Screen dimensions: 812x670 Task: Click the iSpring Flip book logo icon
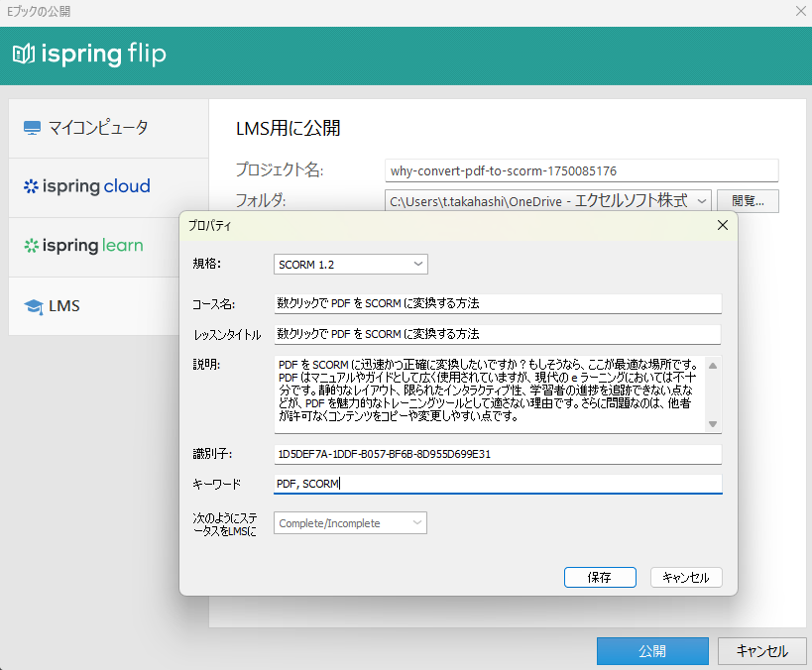point(24,54)
